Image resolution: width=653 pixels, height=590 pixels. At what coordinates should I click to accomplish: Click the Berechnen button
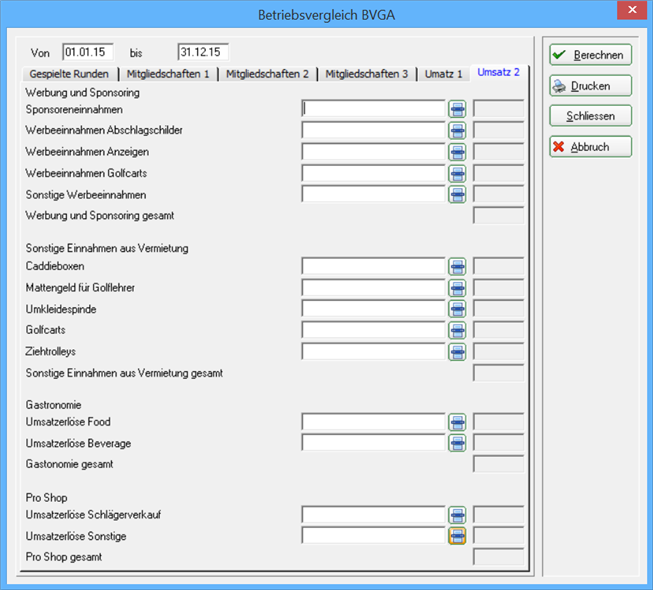point(591,55)
